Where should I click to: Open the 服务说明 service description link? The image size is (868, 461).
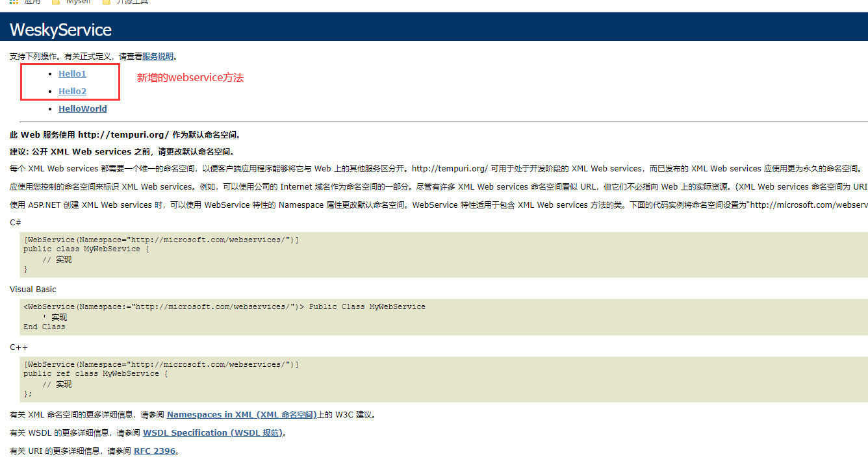click(x=155, y=56)
